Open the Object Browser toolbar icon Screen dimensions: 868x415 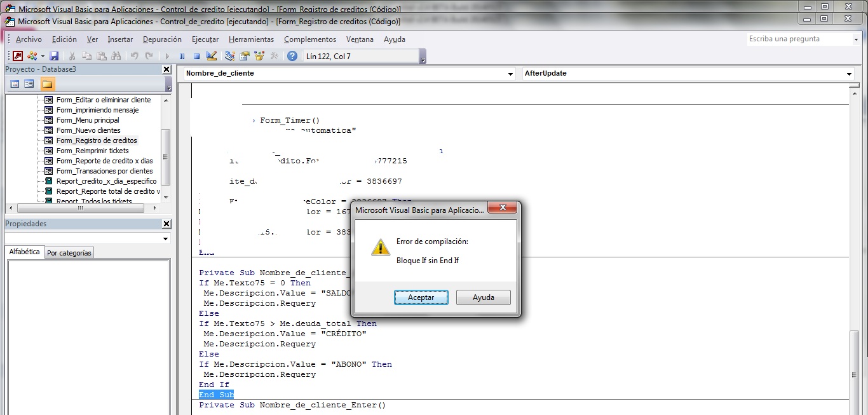pos(259,56)
